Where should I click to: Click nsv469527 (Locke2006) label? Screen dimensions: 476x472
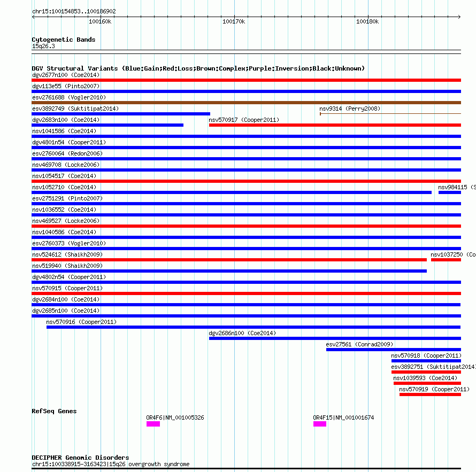66,221
